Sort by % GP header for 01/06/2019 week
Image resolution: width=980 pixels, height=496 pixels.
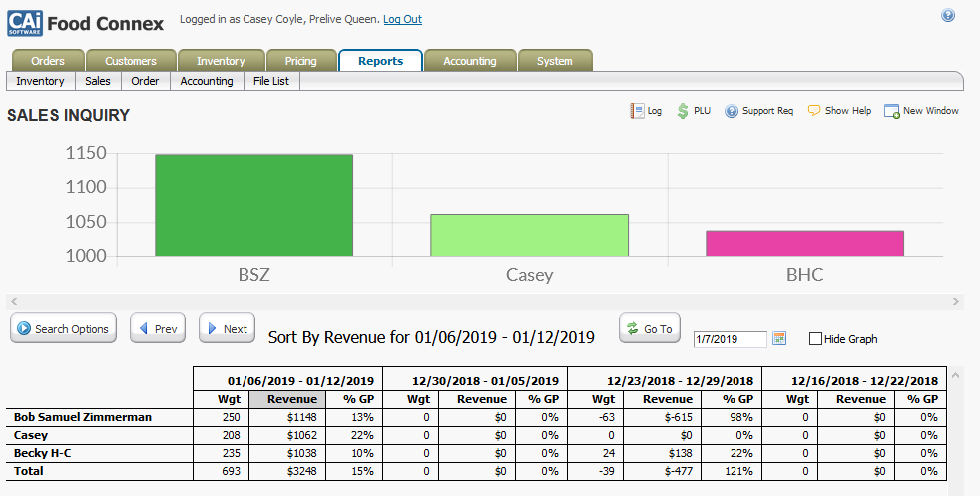tap(353, 399)
